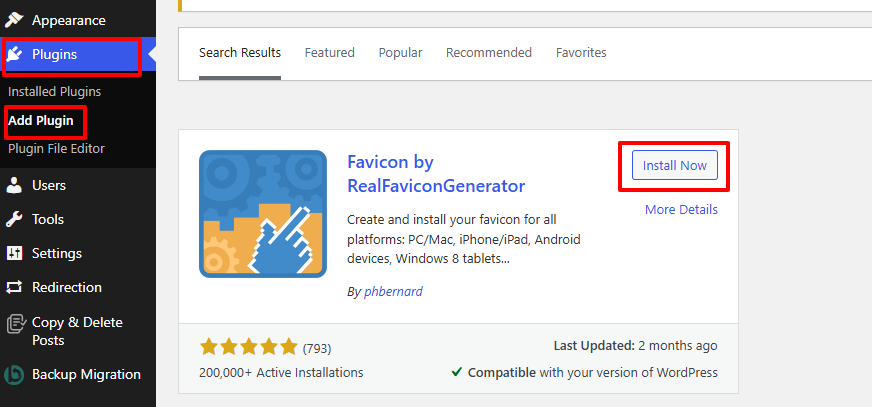Open the Recommended tab

tap(489, 52)
